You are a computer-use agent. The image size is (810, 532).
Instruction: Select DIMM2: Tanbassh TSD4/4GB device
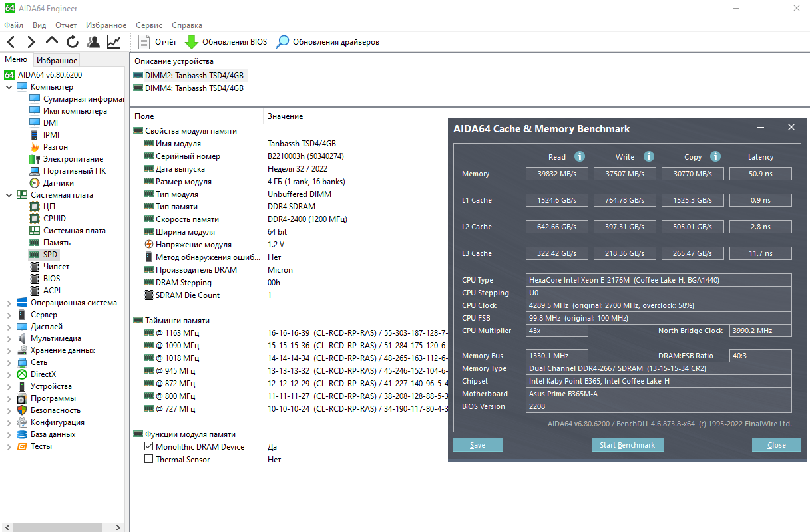[x=189, y=76]
